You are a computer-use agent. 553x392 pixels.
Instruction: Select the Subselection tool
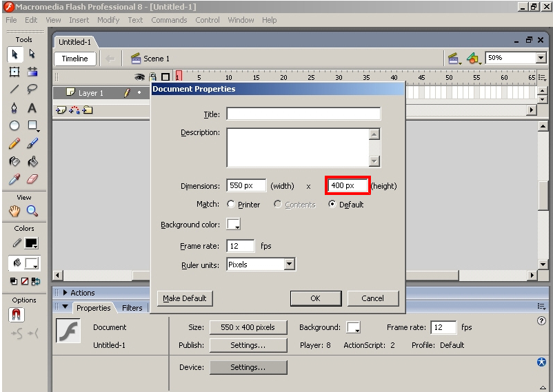pos(32,54)
